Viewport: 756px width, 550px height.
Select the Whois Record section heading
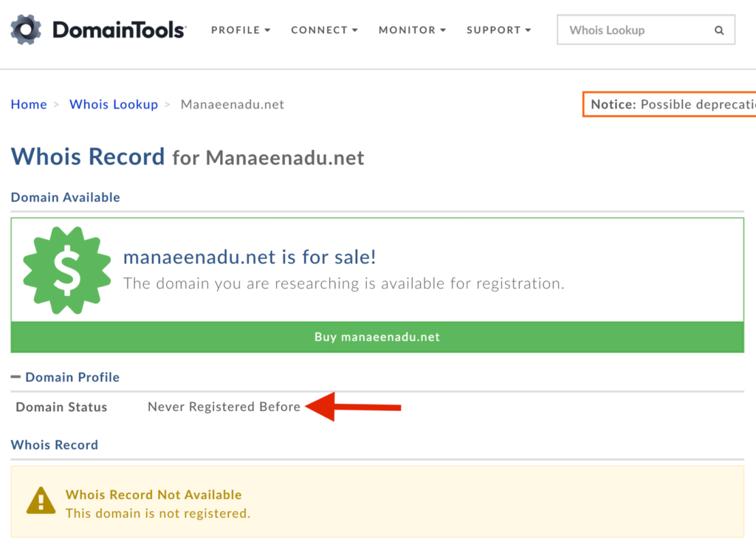(x=54, y=444)
